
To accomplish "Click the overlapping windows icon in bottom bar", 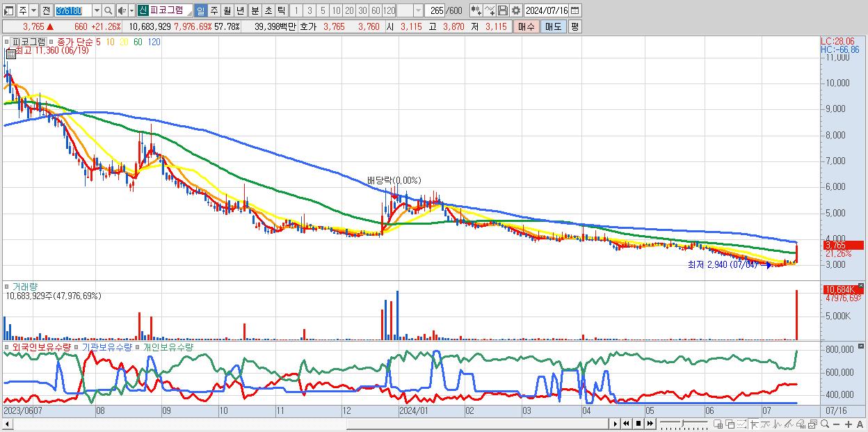I will (x=730, y=424).
